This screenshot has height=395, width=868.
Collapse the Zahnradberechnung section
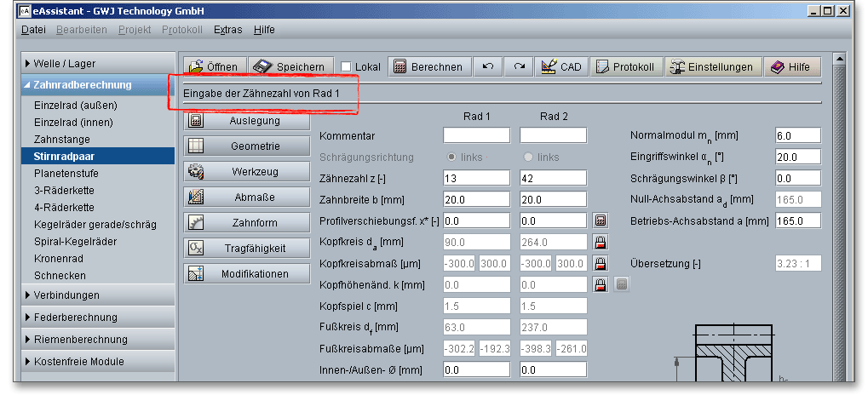(82, 85)
